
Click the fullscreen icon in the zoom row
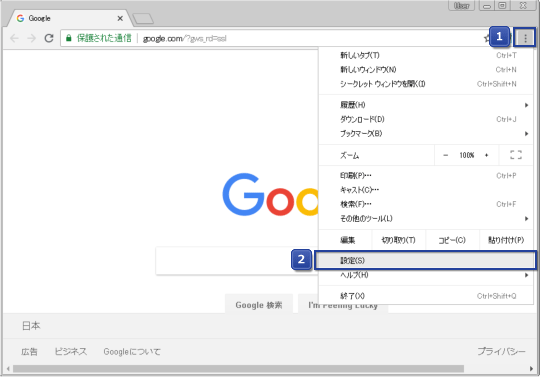[516, 155]
